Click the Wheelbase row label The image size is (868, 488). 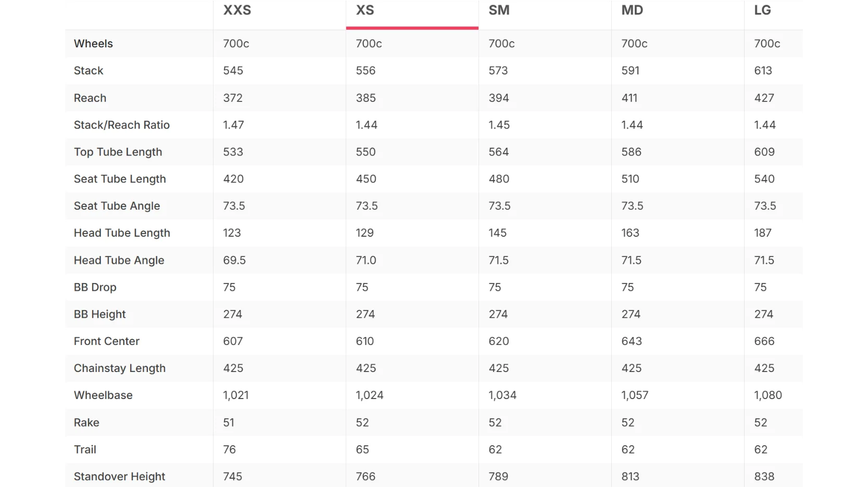coord(103,395)
